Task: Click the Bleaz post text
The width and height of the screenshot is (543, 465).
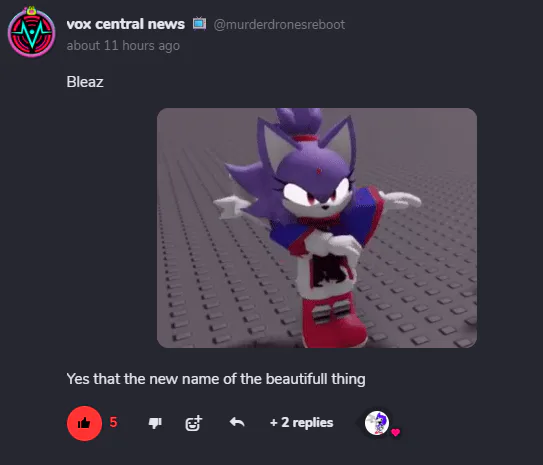Action: tap(85, 82)
